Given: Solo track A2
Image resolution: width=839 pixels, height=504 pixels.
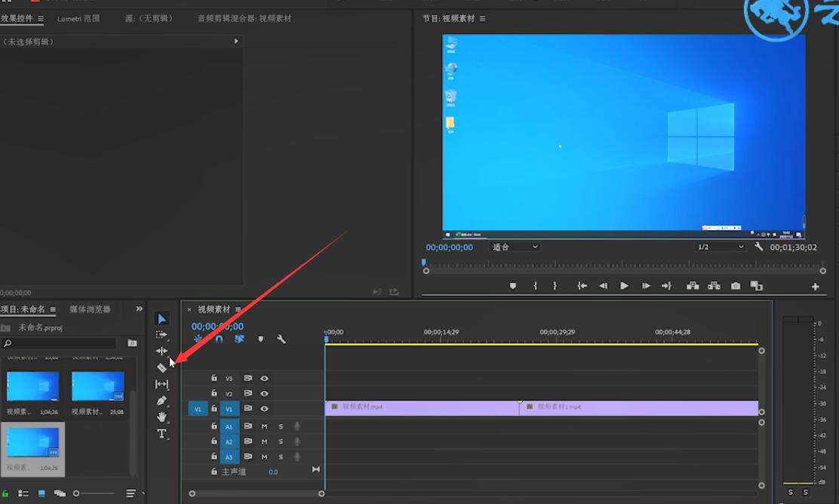Looking at the screenshot, I should point(281,442).
